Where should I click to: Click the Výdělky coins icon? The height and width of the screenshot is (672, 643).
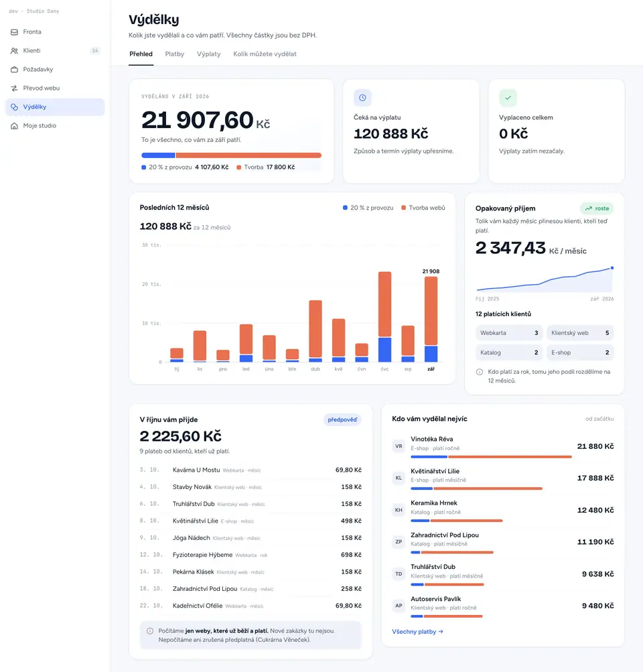click(x=14, y=107)
